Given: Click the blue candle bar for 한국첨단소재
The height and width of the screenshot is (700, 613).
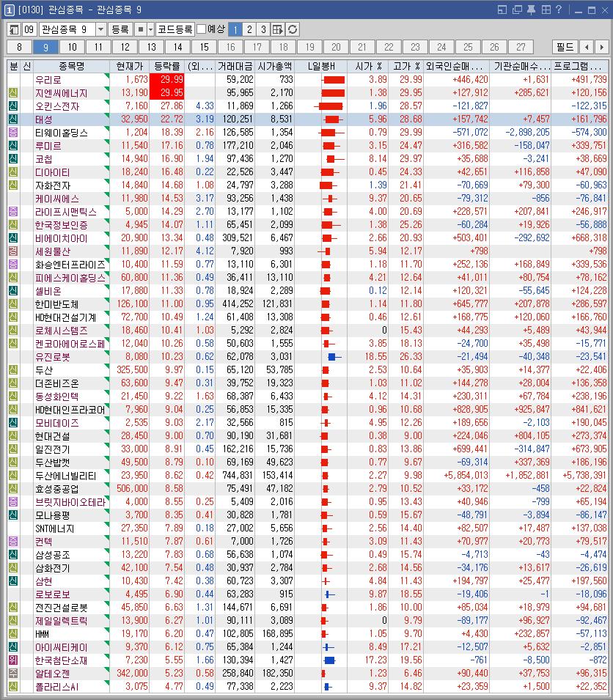Looking at the screenshot, I should [329, 660].
